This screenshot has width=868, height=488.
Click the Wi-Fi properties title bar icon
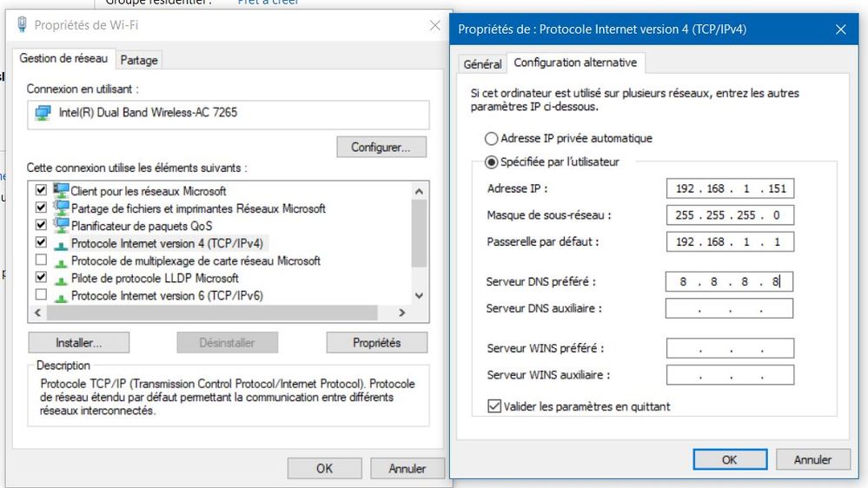(x=22, y=25)
